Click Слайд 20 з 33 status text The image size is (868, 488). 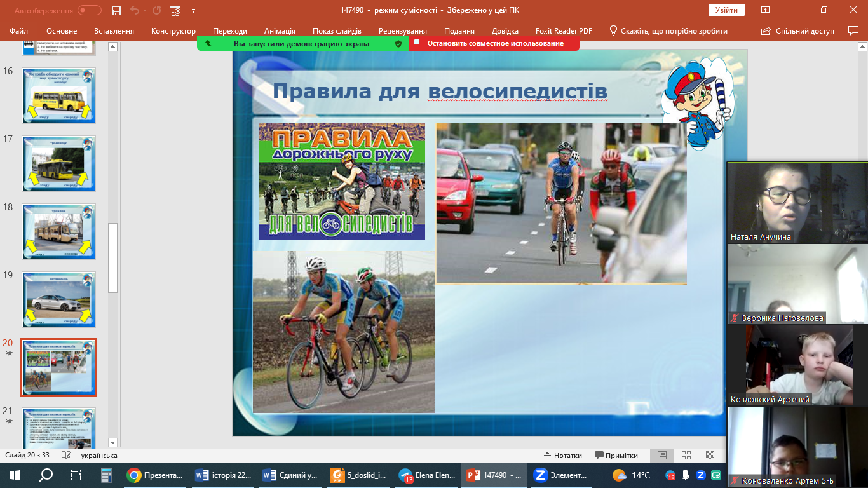[x=27, y=456]
